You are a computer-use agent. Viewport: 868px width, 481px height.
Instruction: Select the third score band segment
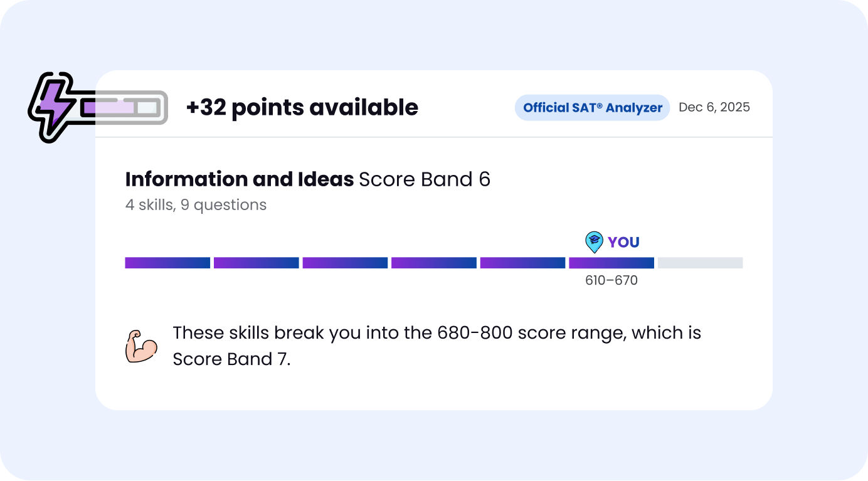[x=345, y=263]
